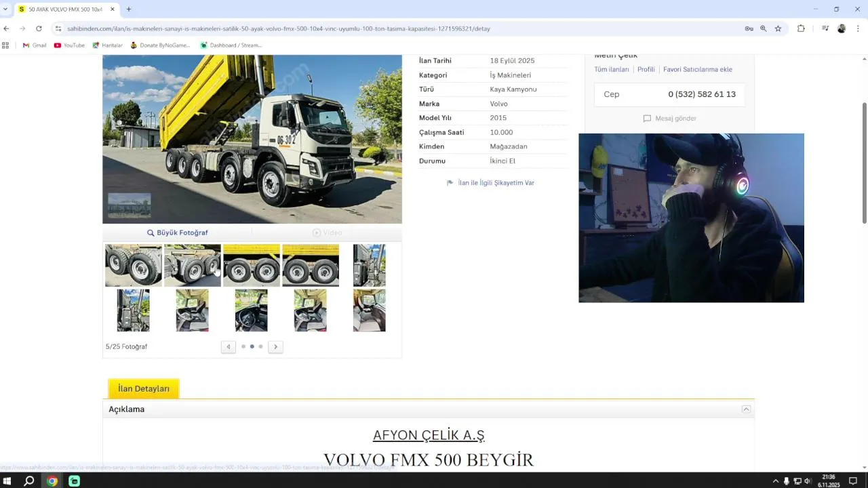This screenshot has width=868, height=488.
Task: Select first thumbnail in bottom row
Action: point(134,310)
